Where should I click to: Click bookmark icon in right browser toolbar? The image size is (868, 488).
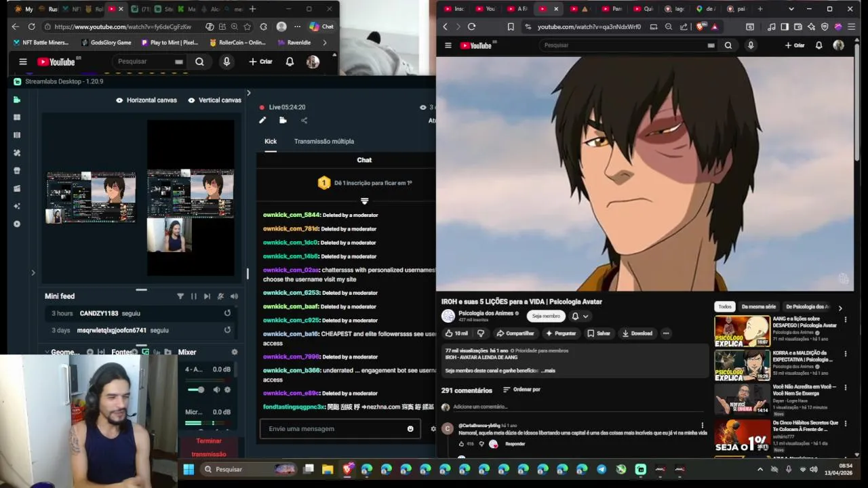[x=511, y=26]
